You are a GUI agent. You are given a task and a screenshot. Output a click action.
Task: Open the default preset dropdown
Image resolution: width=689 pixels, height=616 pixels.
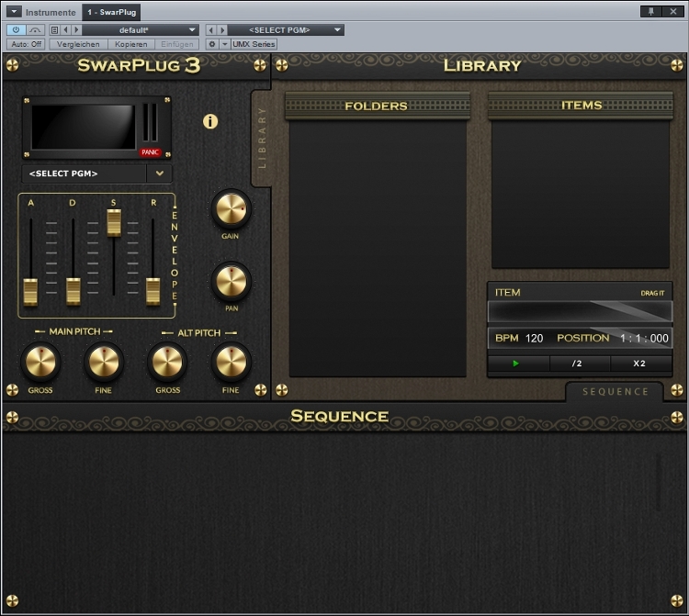141,30
